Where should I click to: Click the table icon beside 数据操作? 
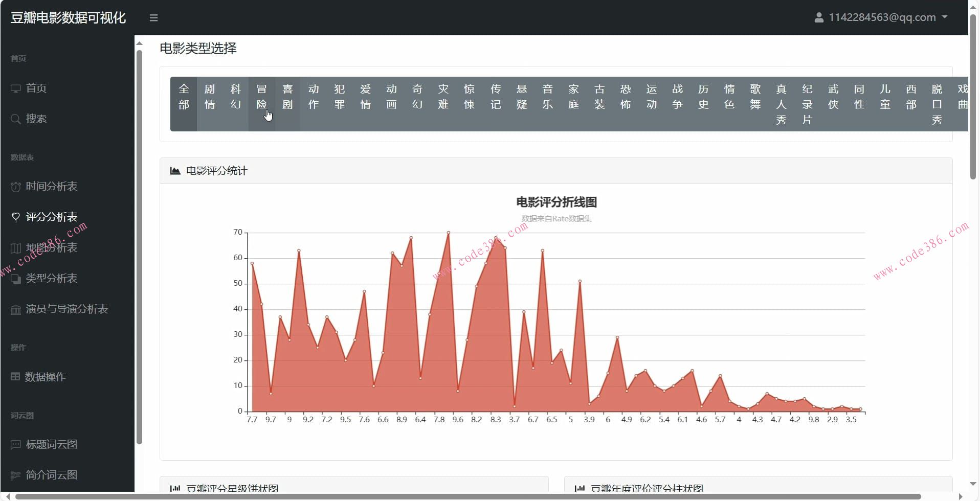(15, 377)
